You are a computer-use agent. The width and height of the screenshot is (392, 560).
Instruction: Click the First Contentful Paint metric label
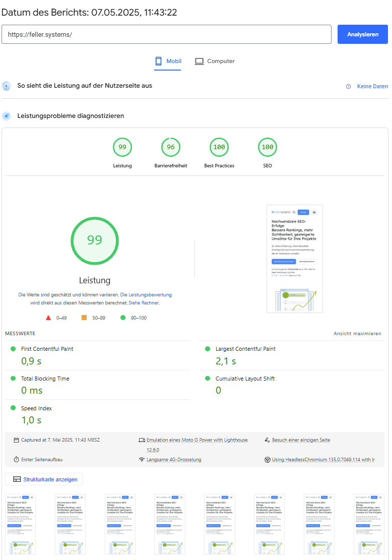coord(47,349)
